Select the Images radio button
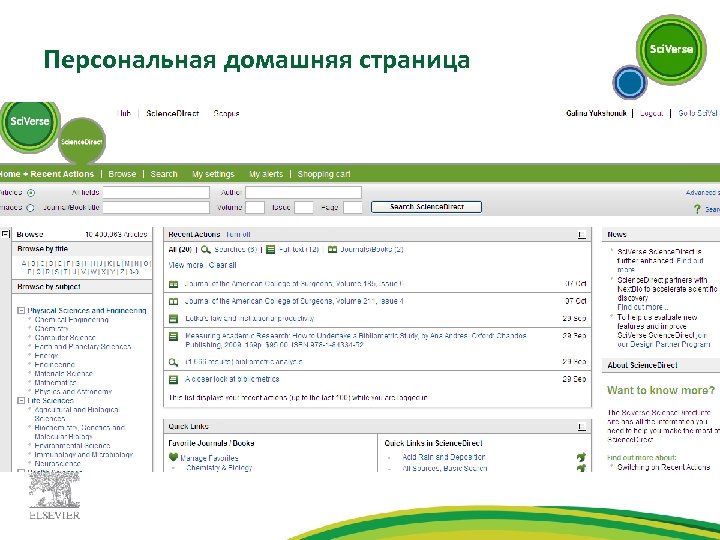The image size is (720, 540). [31, 208]
